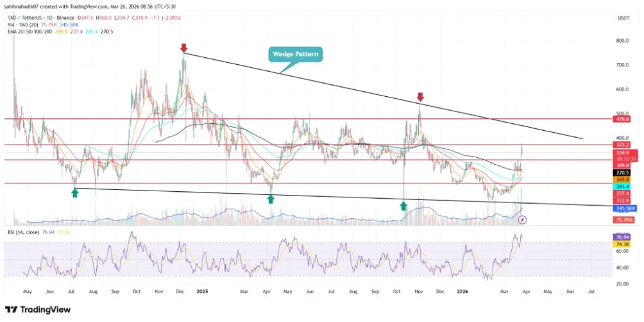Click the 372.2 horizontal line price label
Screen dimensions: 644x322
coord(623,145)
